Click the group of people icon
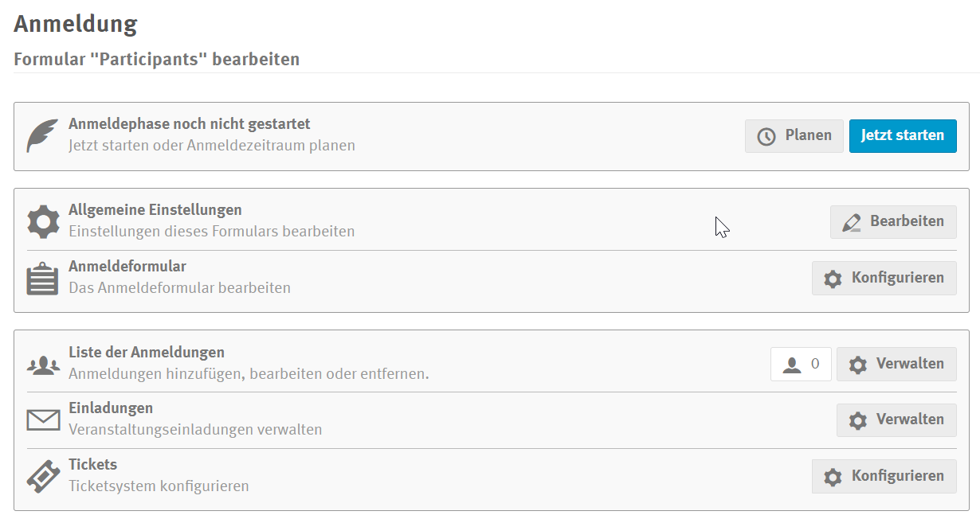The image size is (980, 515). 43,365
